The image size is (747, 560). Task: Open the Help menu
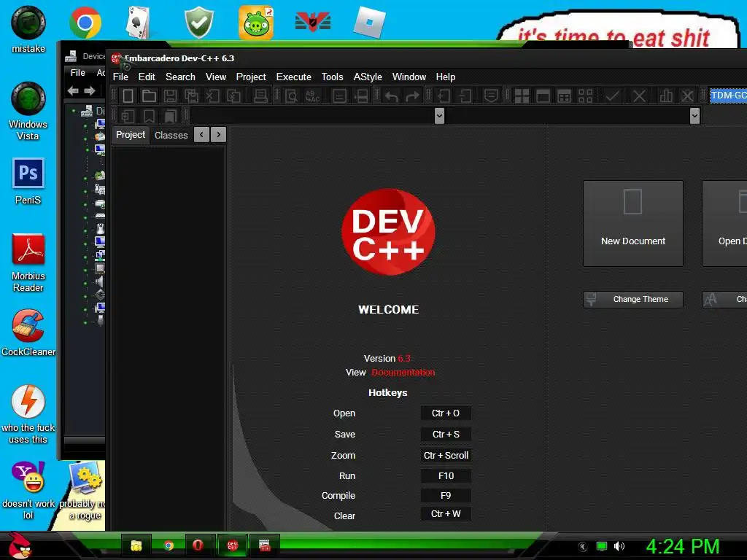tap(446, 77)
